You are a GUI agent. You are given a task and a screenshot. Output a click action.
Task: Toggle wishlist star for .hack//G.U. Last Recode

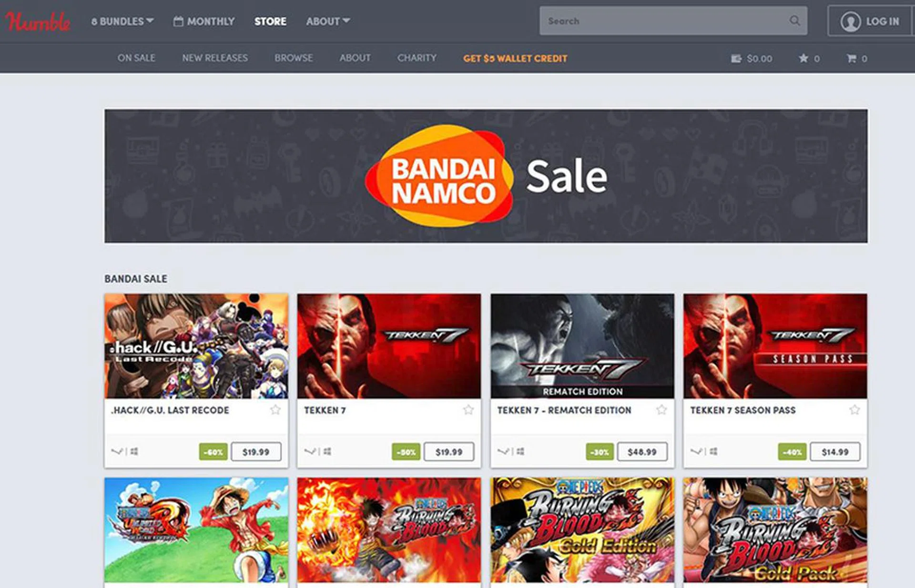coord(275,410)
